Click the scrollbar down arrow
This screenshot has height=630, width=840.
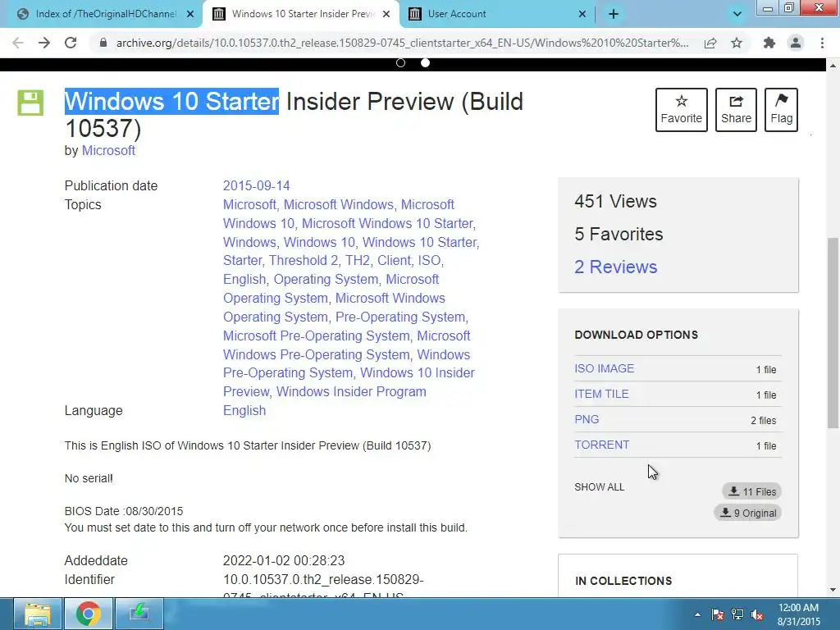833,590
